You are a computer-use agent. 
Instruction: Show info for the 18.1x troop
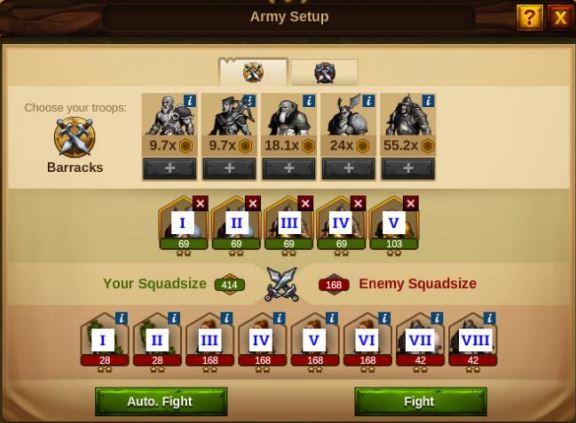tap(309, 101)
